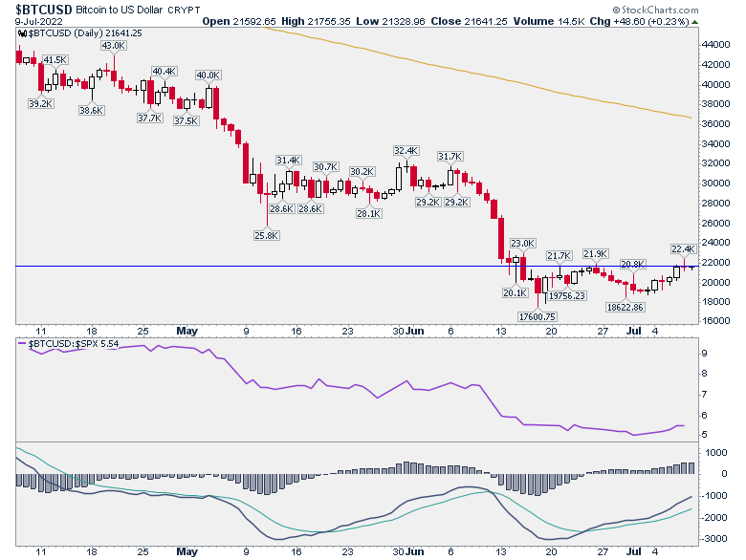Click the 40.0K price label
The height and width of the screenshot is (560, 746).
208,75
